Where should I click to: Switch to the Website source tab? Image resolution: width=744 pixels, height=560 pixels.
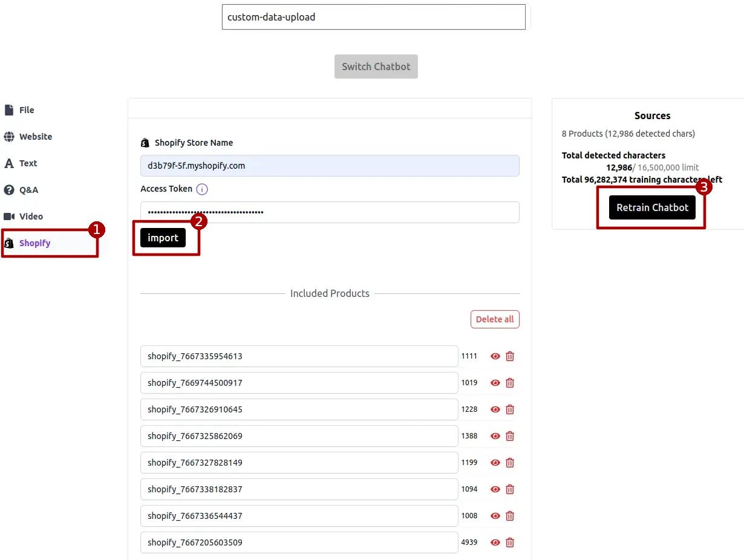tap(35, 137)
